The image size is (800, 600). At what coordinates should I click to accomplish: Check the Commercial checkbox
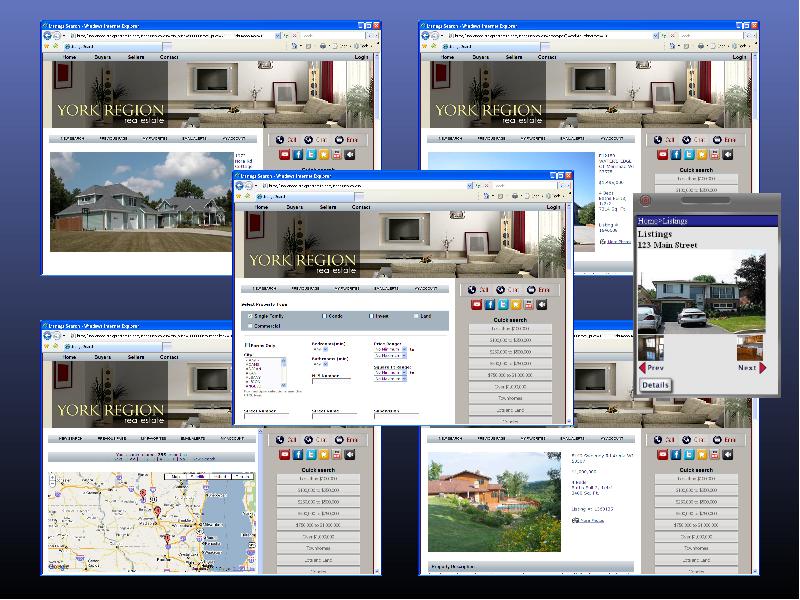click(x=250, y=326)
